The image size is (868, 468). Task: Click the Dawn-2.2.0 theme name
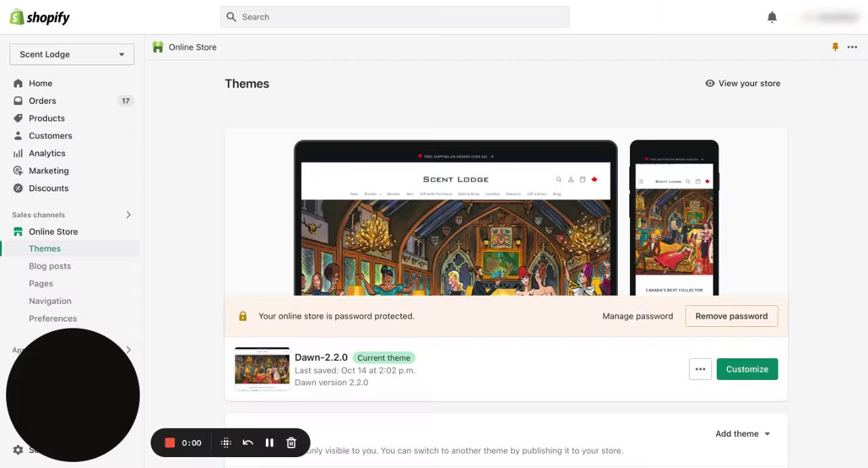tap(321, 357)
